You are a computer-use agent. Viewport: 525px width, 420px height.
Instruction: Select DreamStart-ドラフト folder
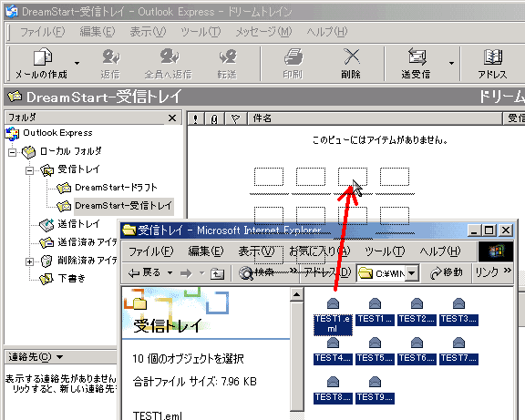coord(116,188)
